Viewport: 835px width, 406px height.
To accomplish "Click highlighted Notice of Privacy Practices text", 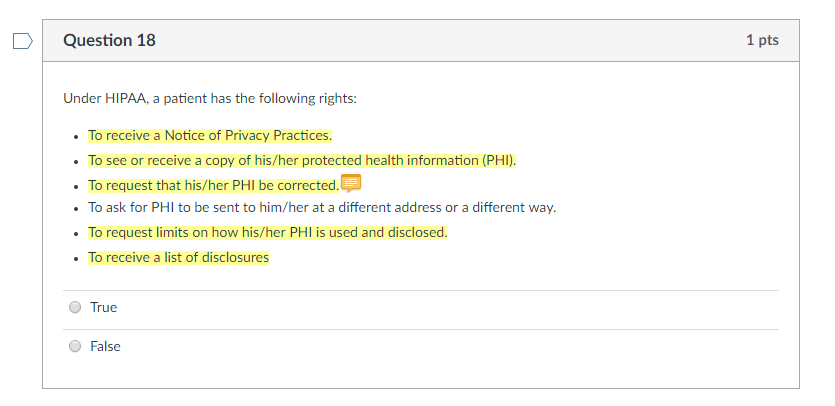I will point(210,135).
